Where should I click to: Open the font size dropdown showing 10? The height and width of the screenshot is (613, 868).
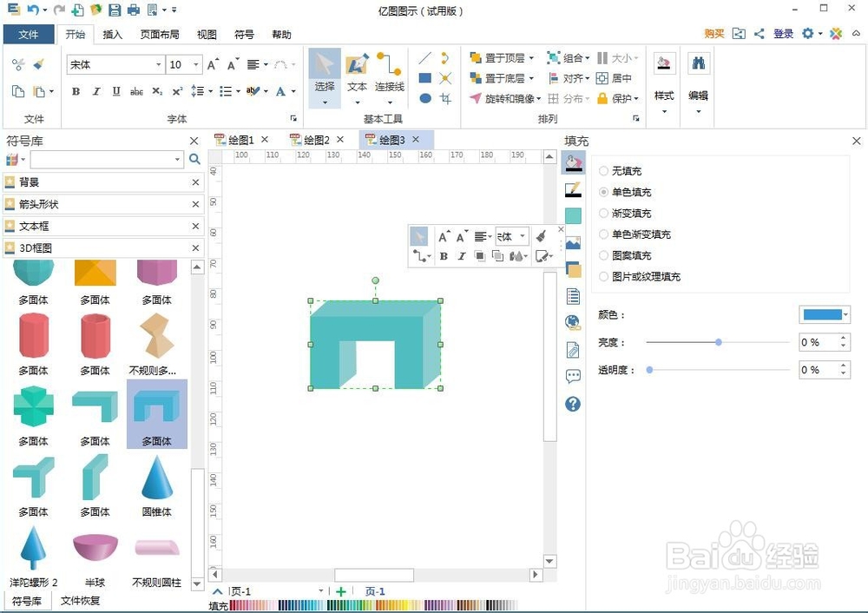(194, 64)
